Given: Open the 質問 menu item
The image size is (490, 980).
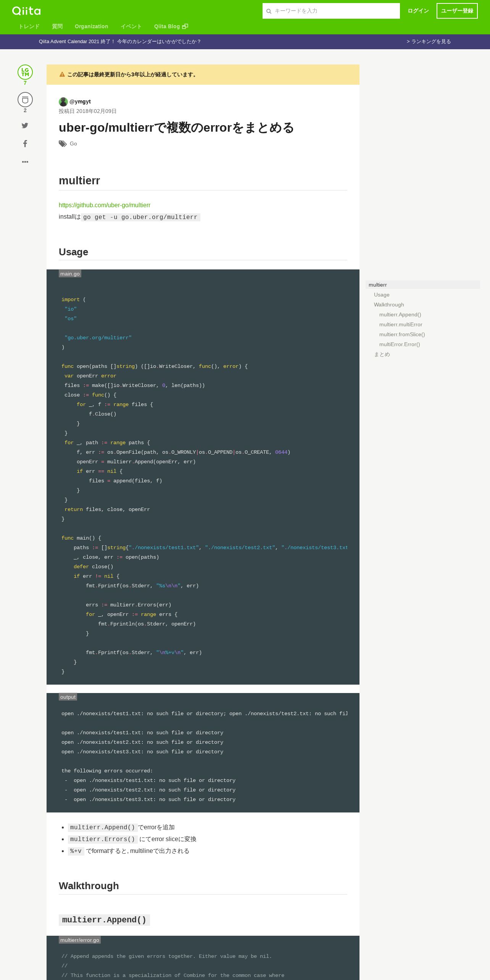Looking at the screenshot, I should pyautogui.click(x=57, y=26).
